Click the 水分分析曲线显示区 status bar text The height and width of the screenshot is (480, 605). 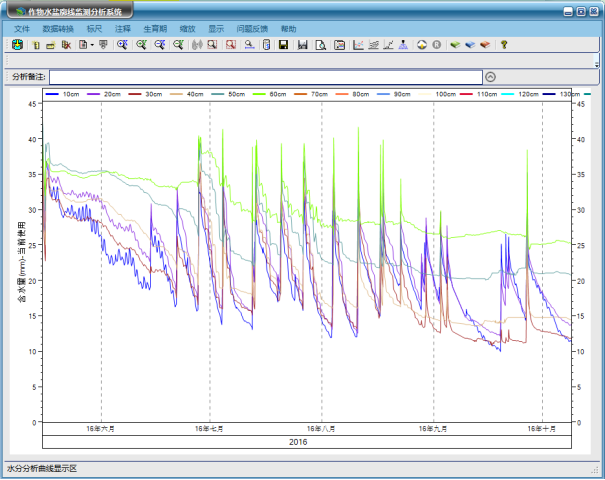click(x=42, y=469)
